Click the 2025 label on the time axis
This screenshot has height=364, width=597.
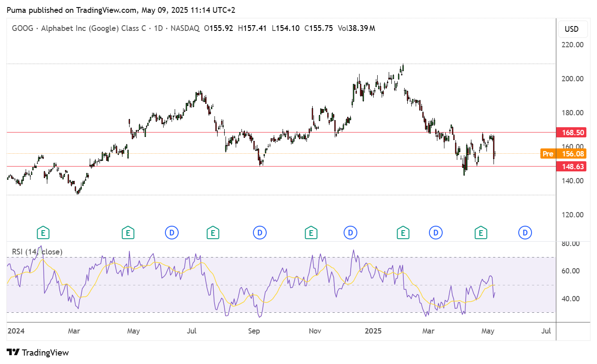tap(373, 331)
